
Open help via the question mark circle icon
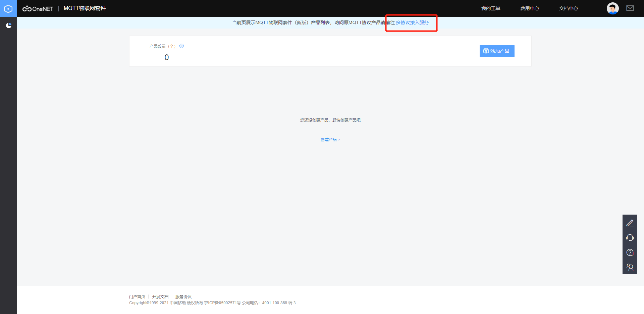pyautogui.click(x=630, y=252)
